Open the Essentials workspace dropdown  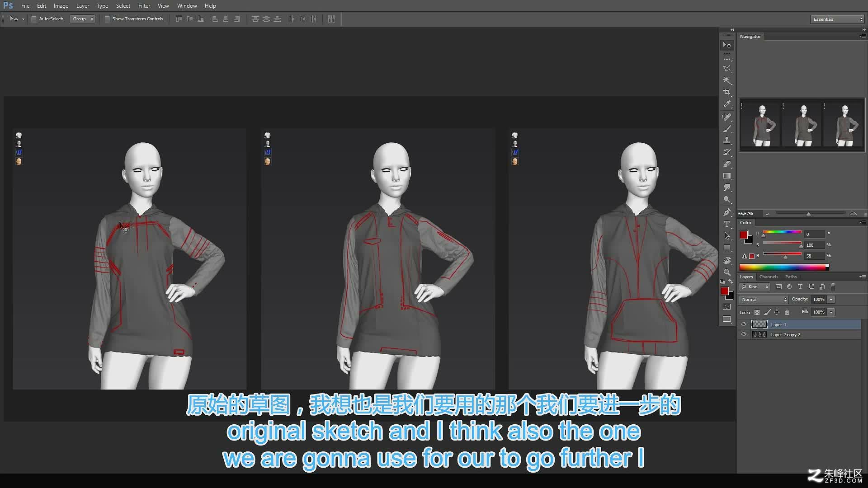pyautogui.click(x=837, y=19)
